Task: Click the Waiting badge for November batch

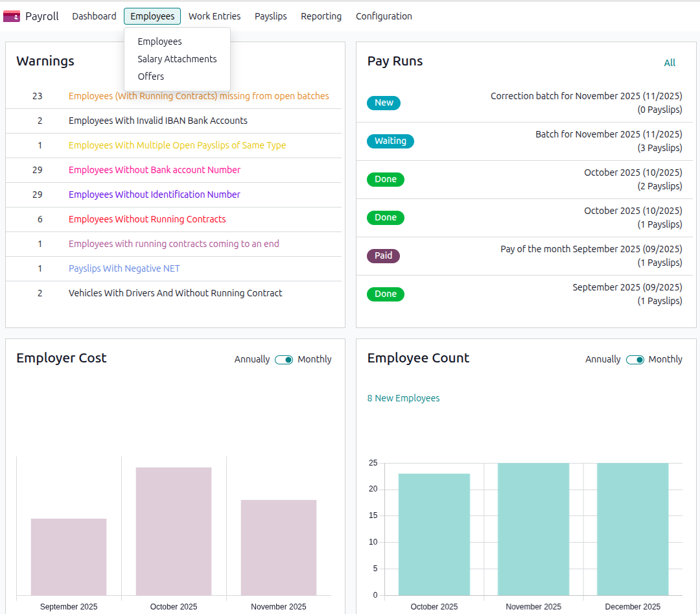Action: click(390, 141)
